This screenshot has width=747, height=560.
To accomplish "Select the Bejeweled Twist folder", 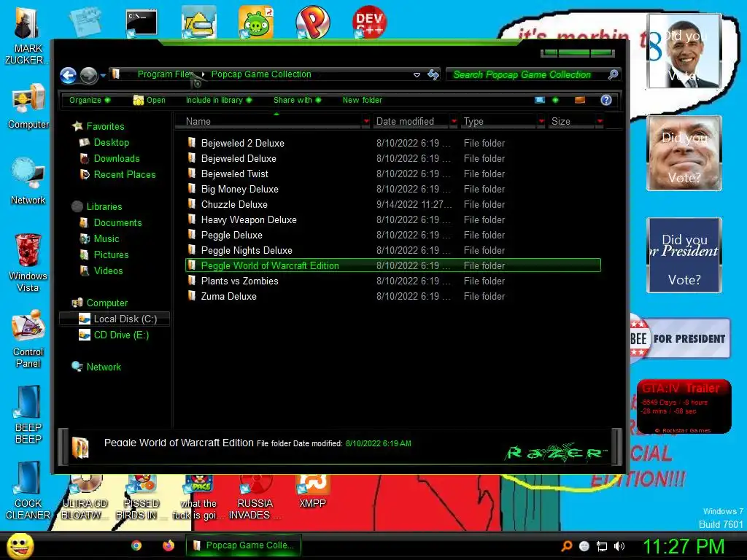I will pyautogui.click(x=393, y=174).
